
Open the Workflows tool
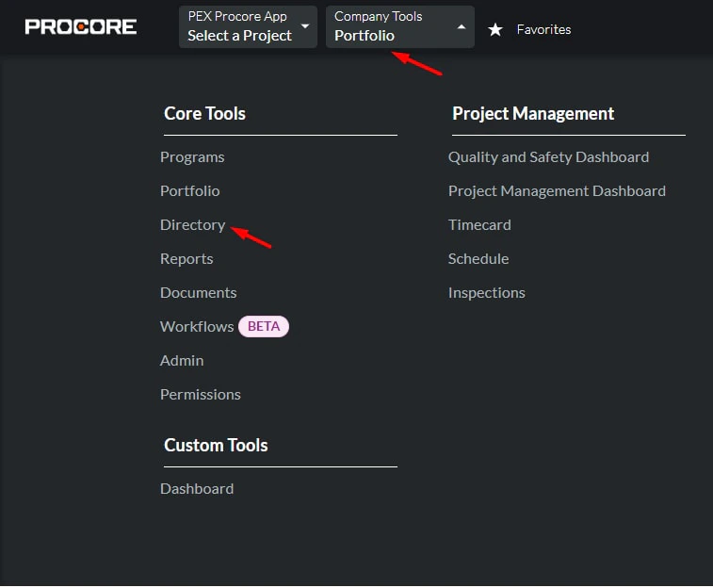coord(197,327)
